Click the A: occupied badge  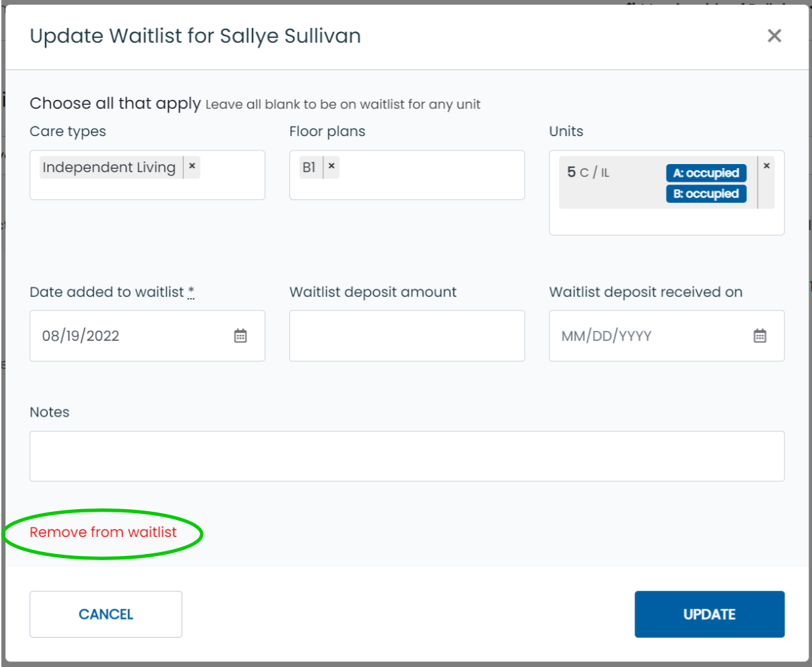click(706, 173)
